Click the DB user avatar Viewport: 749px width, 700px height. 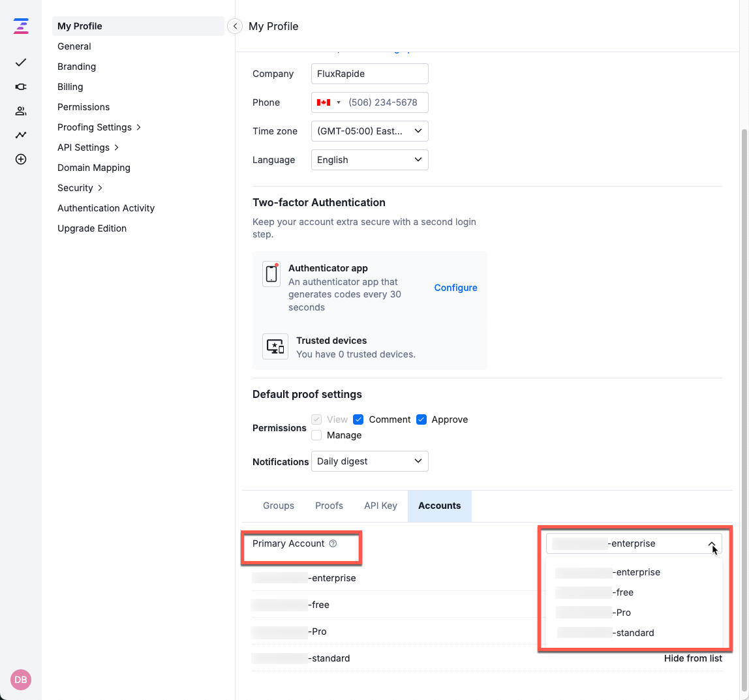tap(21, 680)
